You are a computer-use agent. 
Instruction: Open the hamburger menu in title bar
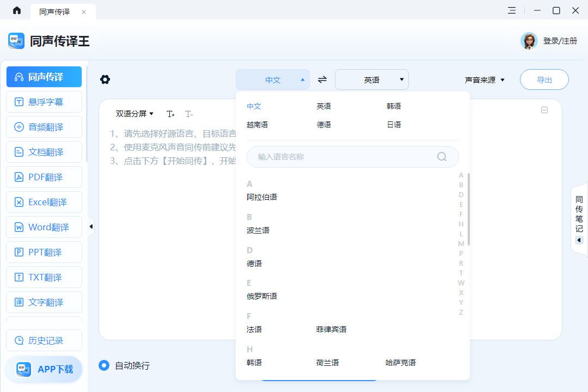(511, 10)
